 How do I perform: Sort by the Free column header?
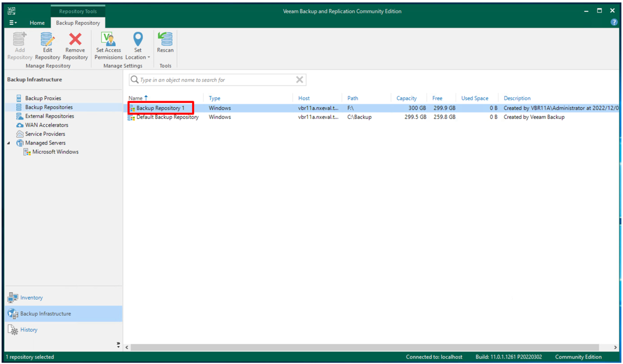click(437, 98)
